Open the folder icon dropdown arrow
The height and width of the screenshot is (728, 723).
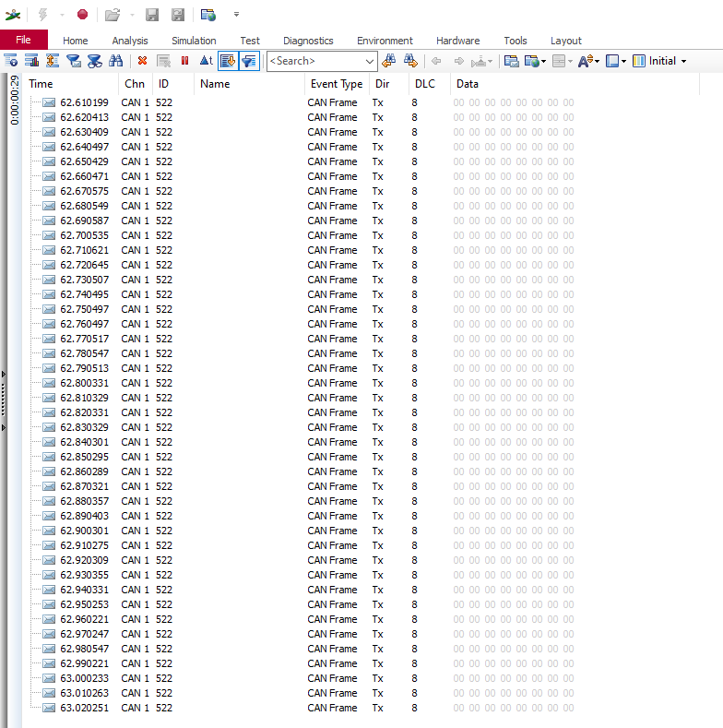pos(132,16)
